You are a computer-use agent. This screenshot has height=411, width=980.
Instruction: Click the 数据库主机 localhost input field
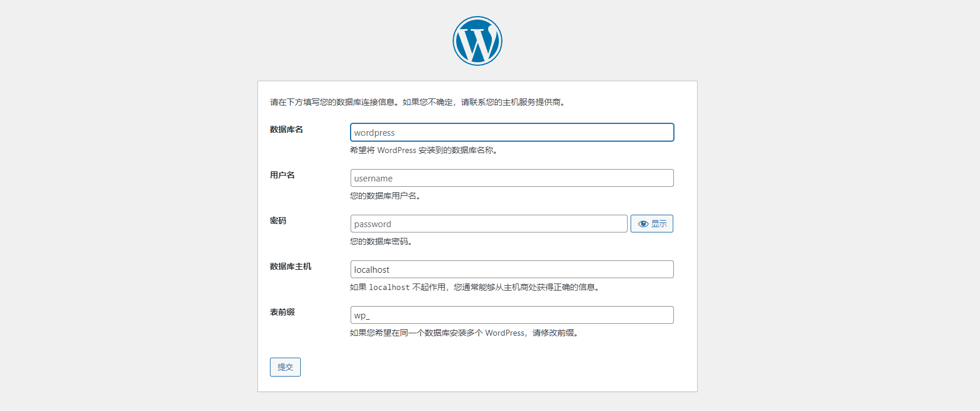[512, 269]
